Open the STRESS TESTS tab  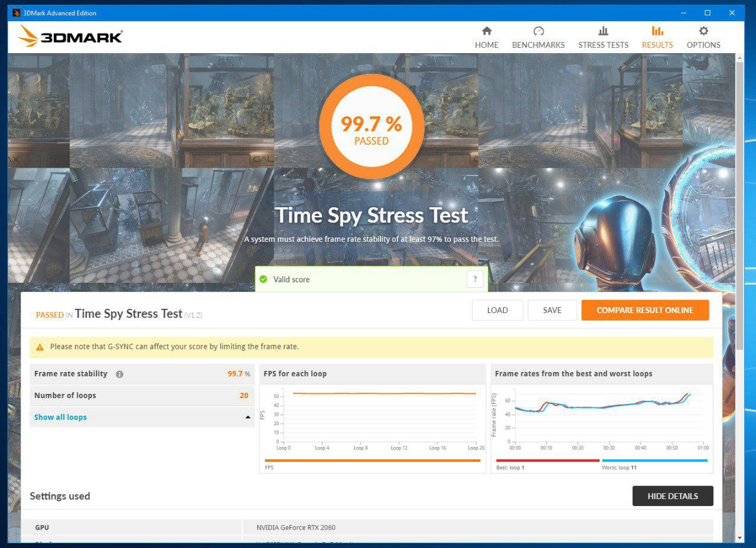point(603,38)
